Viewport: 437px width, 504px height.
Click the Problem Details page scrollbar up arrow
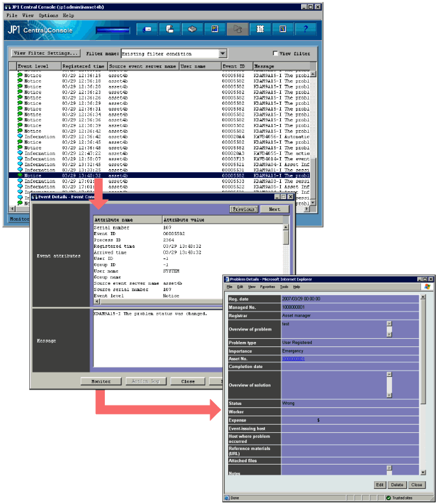423,297
